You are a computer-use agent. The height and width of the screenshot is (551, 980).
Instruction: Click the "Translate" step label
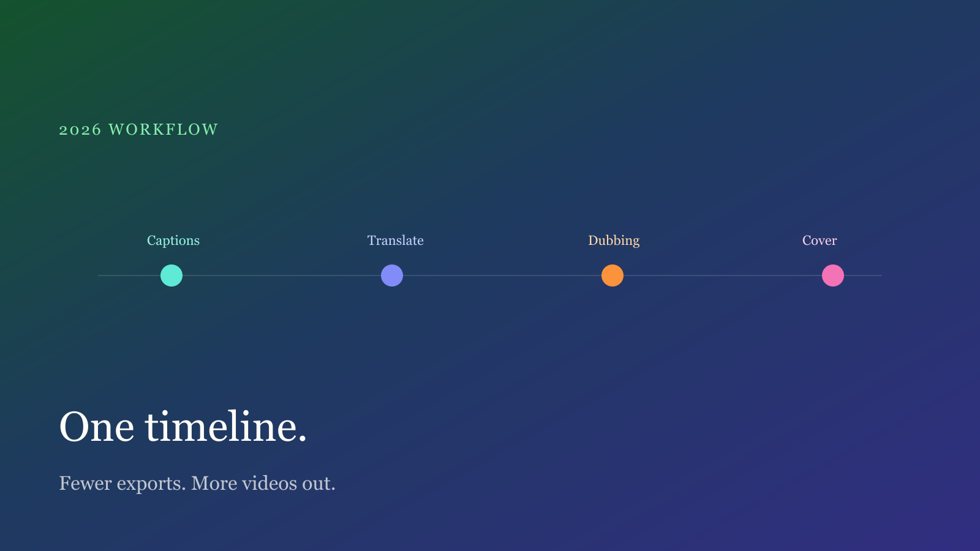396,240
